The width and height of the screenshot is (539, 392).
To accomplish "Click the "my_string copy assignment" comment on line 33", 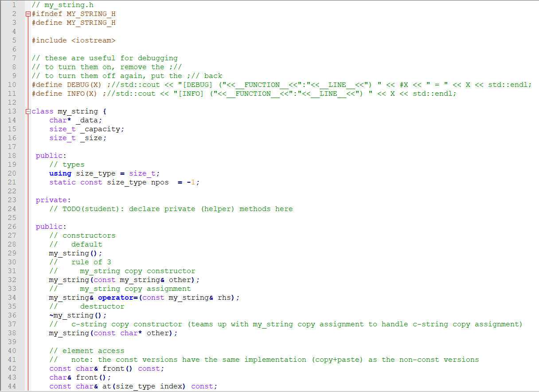I will 120,289.
